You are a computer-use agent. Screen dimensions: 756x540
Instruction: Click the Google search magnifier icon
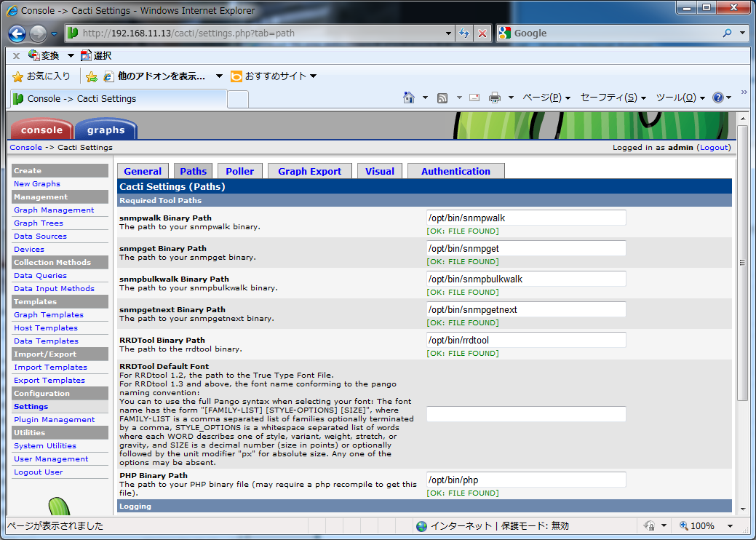(727, 33)
